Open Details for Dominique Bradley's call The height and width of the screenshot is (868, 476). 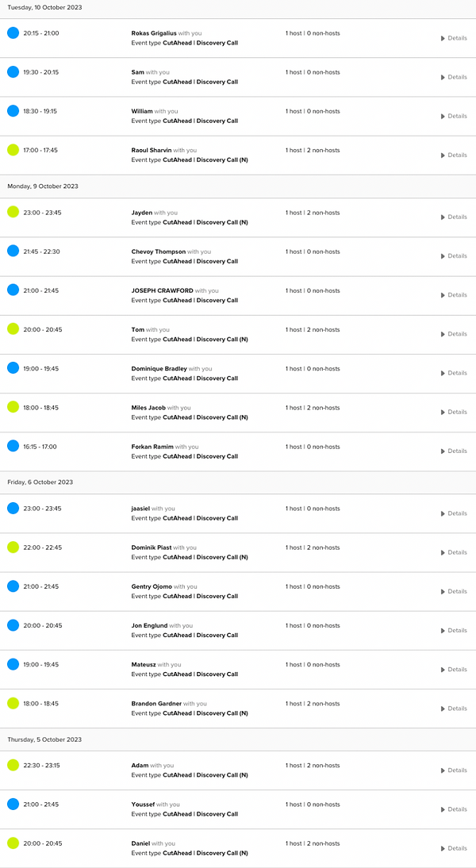pos(453,373)
